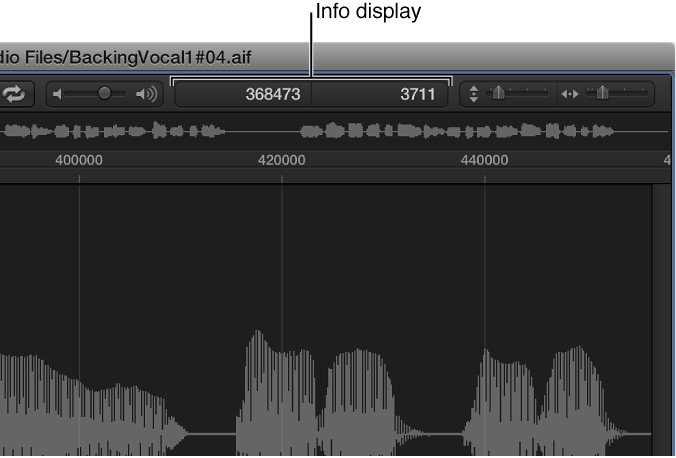Click the vertical zoom slider
676x458 pixels.
point(516,93)
